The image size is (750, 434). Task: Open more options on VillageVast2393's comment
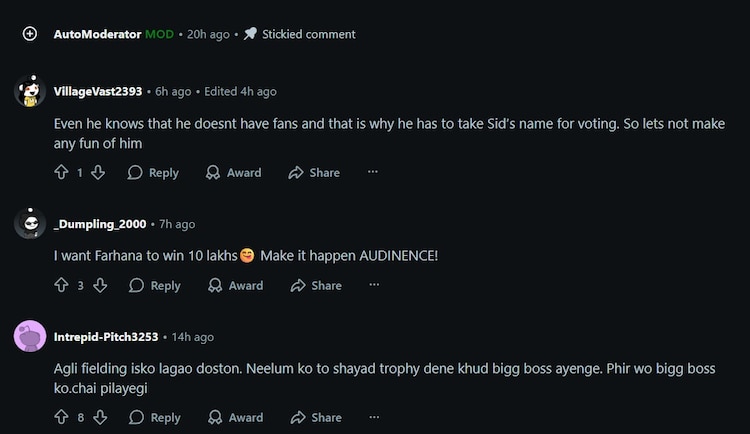[x=372, y=173]
